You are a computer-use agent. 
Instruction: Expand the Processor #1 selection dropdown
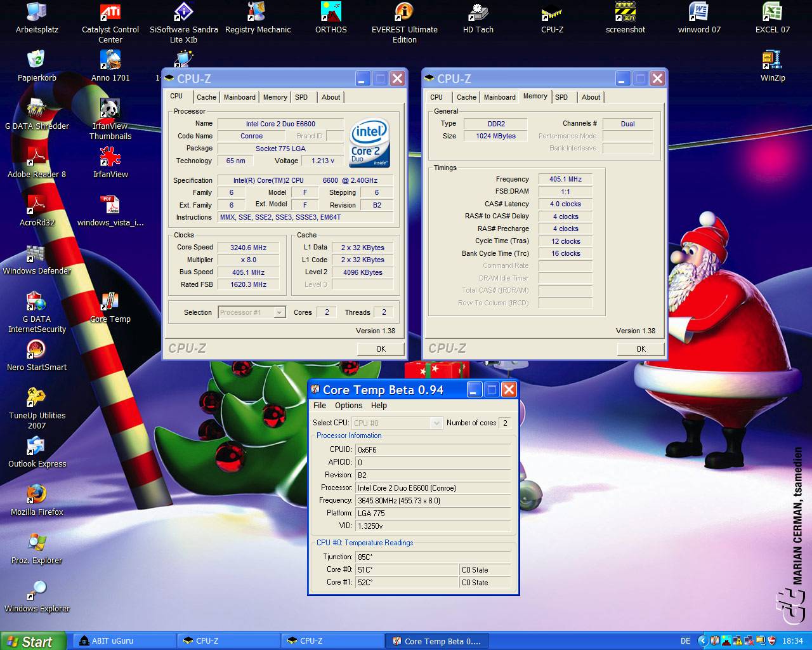280,312
